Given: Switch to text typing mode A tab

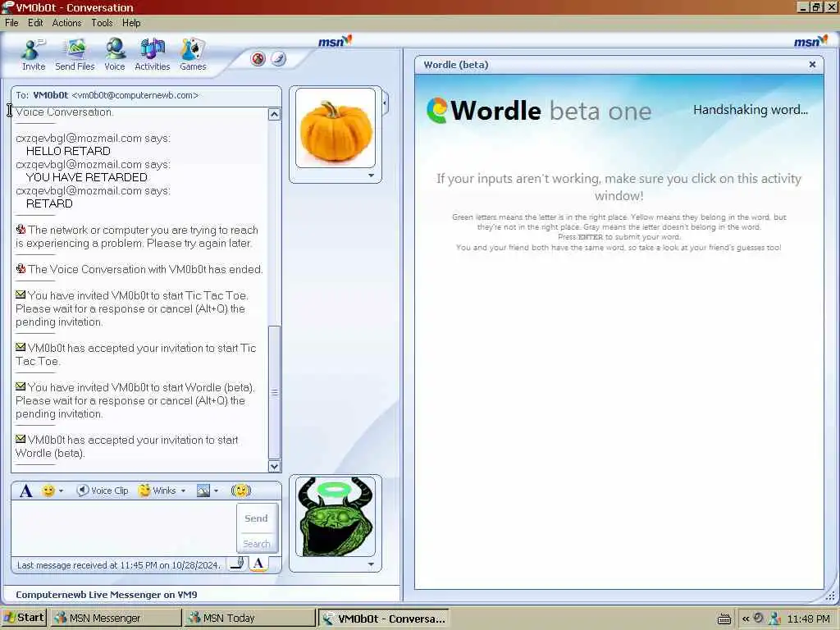Looking at the screenshot, I should (x=258, y=563).
